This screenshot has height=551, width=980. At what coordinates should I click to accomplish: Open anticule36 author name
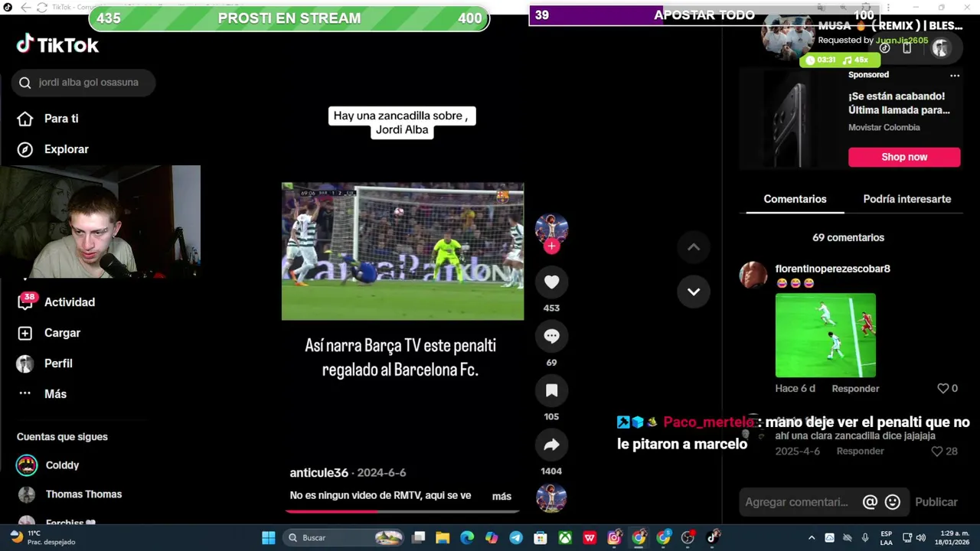pyautogui.click(x=318, y=473)
